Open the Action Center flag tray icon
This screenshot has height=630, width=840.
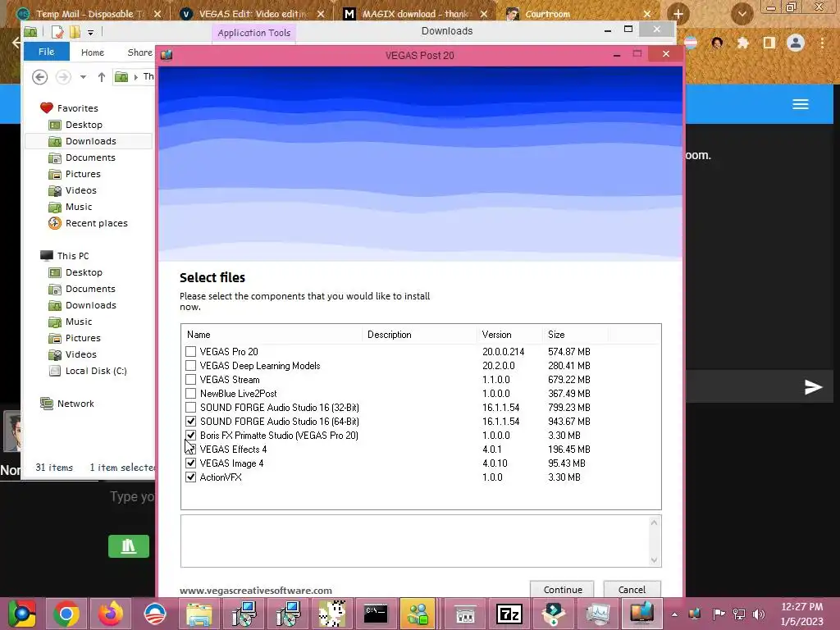tap(719, 614)
